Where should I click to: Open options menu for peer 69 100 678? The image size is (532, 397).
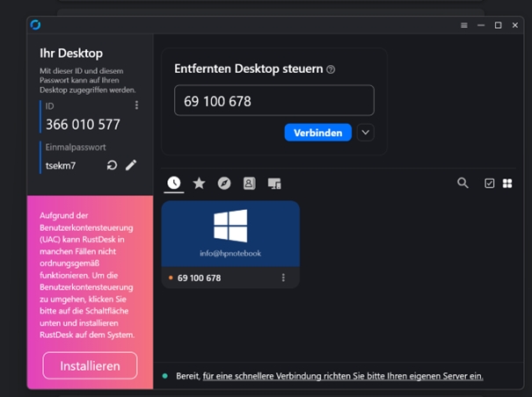pos(283,278)
